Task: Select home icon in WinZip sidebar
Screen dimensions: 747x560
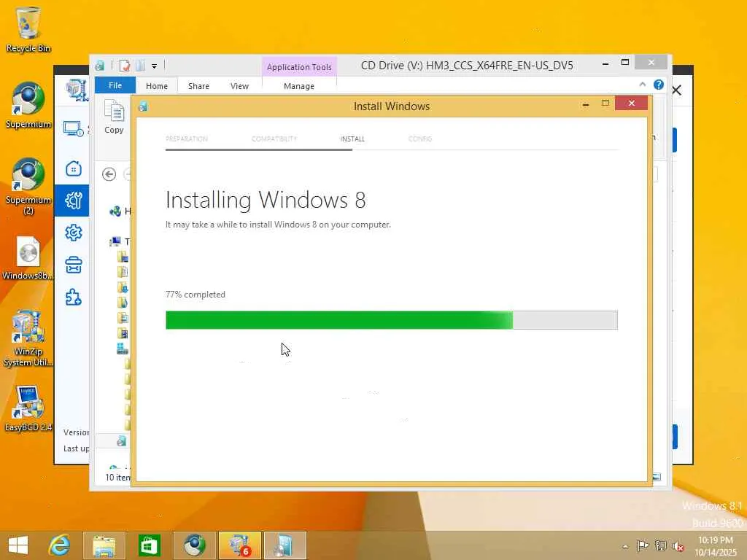Action: coord(74,168)
